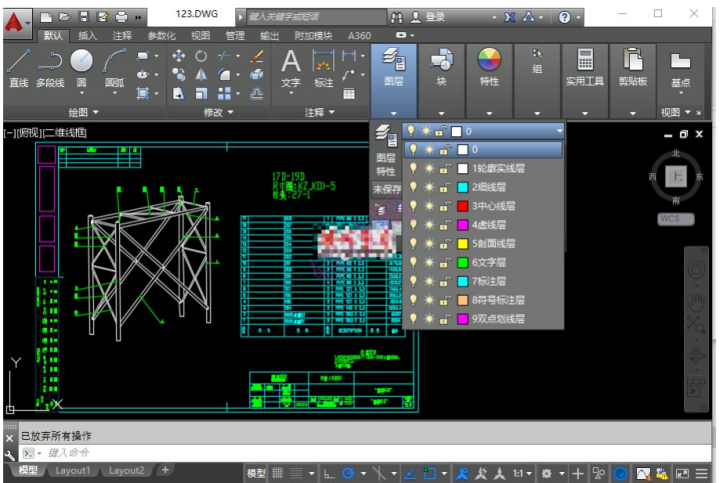Open the layer combo box showing 0
Image resolution: width=720 pixels, height=483 pixels.
(x=484, y=131)
